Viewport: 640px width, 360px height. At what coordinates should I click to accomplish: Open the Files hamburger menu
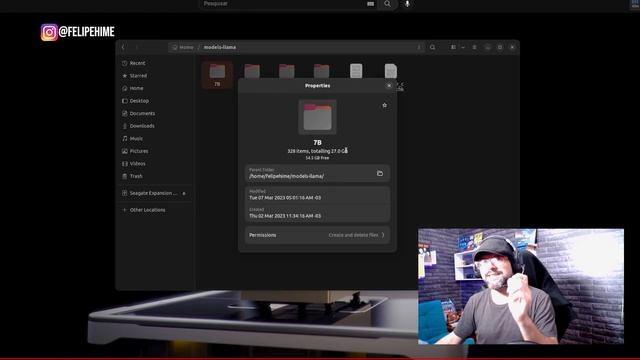(474, 47)
